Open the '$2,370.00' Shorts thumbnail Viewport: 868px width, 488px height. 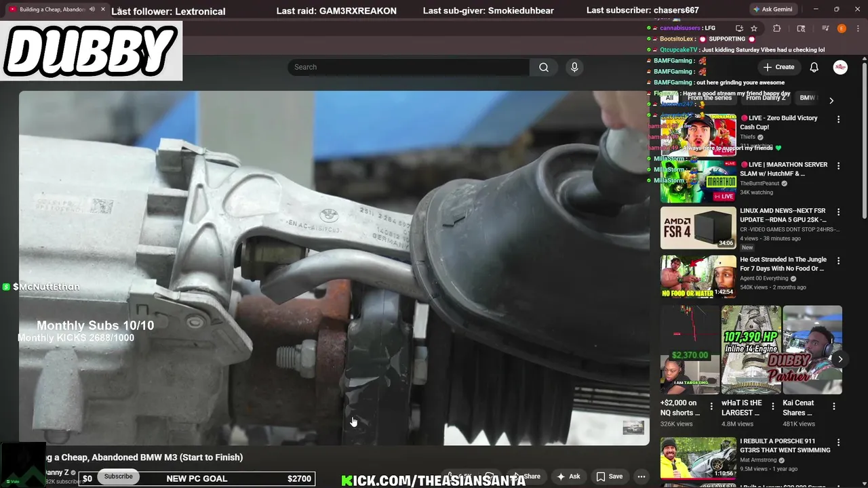690,350
